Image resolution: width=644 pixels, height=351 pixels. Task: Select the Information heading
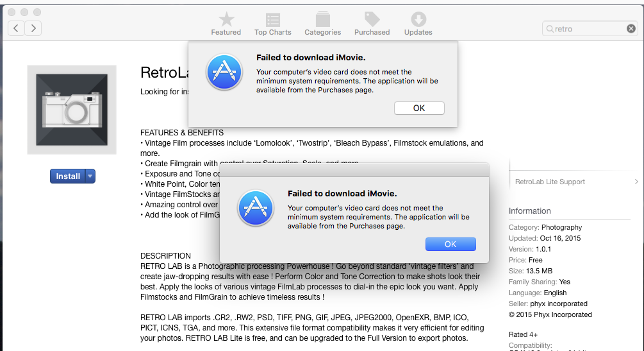(529, 210)
